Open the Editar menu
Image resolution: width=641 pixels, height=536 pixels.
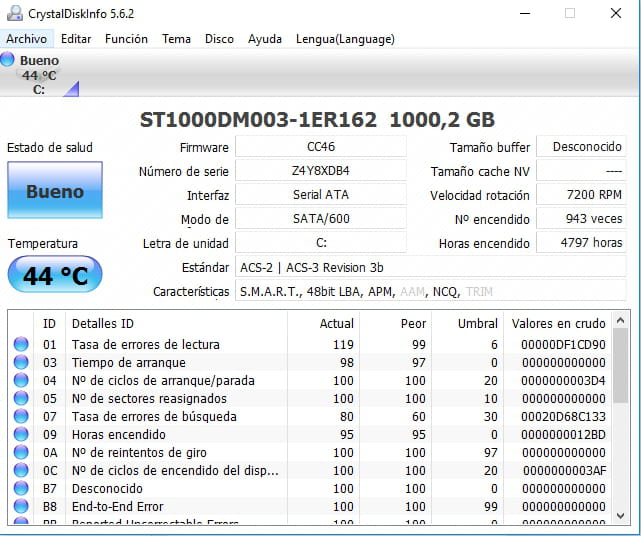76,39
